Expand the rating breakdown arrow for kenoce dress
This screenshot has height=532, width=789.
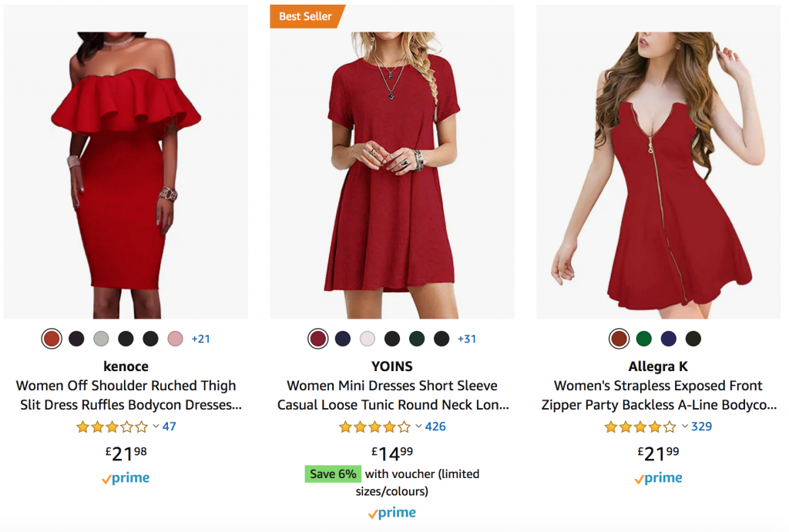click(x=156, y=427)
